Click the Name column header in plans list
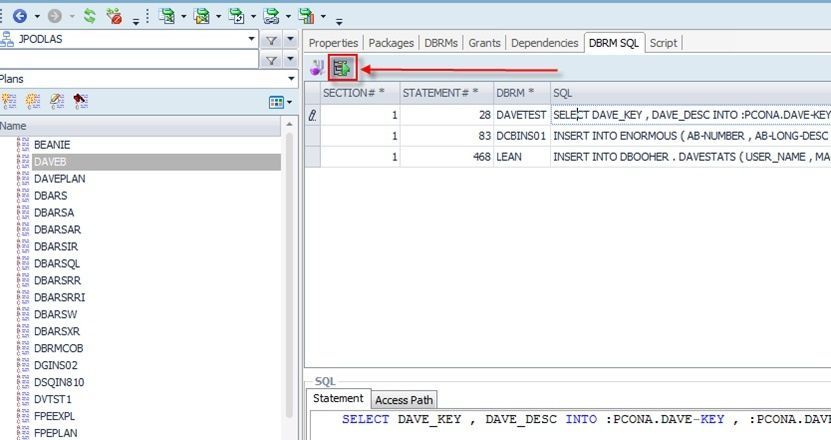This screenshot has height=440, width=831. pos(140,126)
